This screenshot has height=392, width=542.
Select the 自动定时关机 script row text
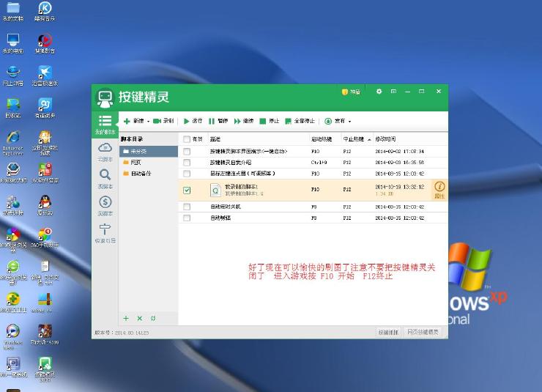tap(226, 207)
